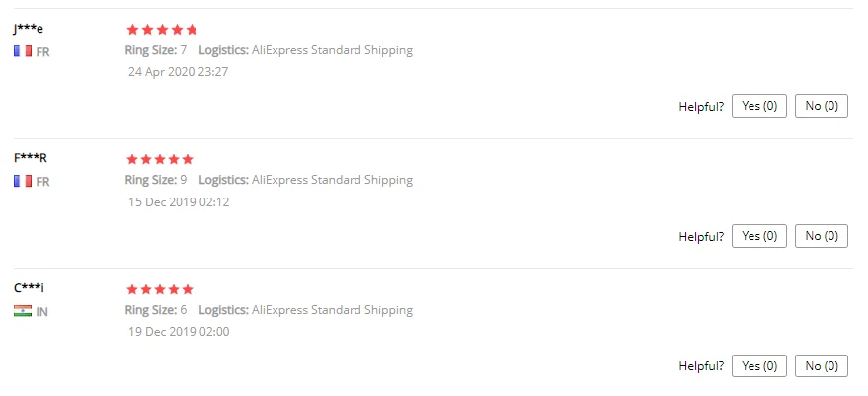The width and height of the screenshot is (868, 396).
Task: Click the 19 Dec 2019 02:00 timestamp
Action: point(179,332)
